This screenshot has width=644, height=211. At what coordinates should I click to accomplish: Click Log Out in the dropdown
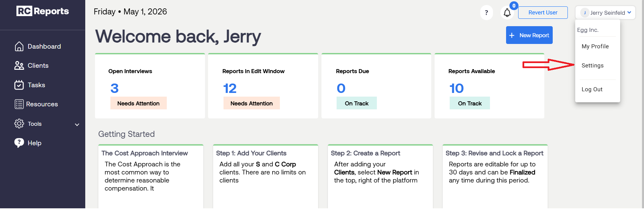pyautogui.click(x=592, y=89)
